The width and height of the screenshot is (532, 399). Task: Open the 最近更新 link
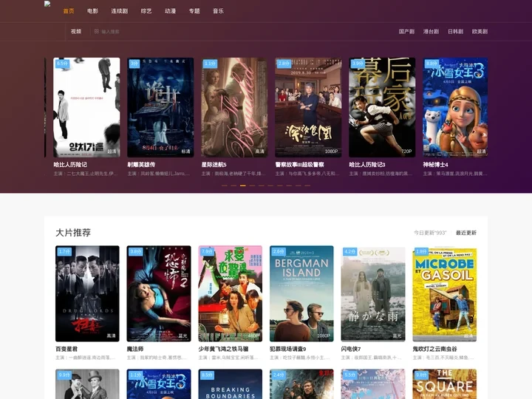tap(465, 233)
